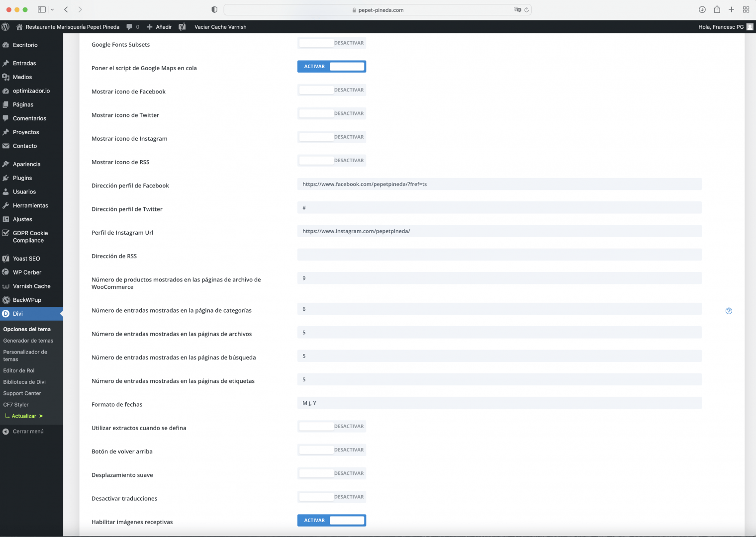The image size is (756, 537).
Task: Toggle Habilitar imágenes receptivas switch
Action: pyautogui.click(x=332, y=521)
